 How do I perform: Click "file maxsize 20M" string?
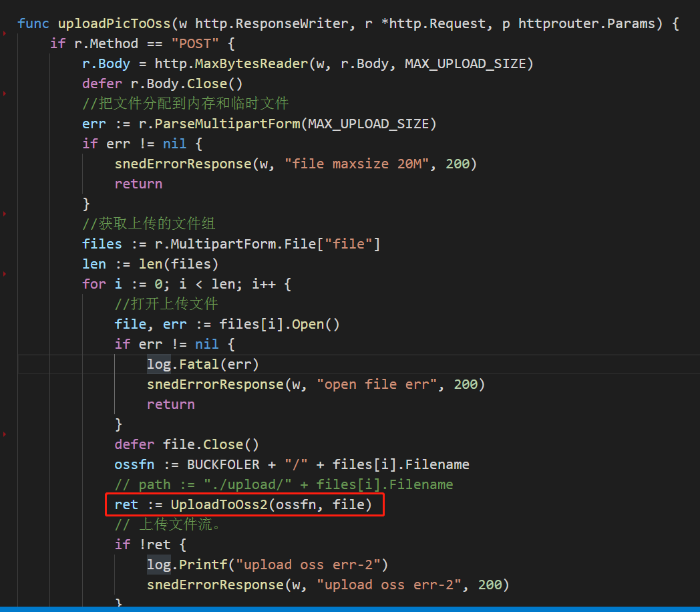pyautogui.click(x=356, y=164)
